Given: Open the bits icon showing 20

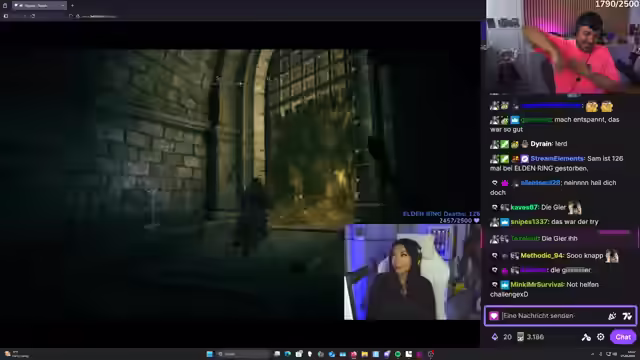Looking at the screenshot, I should click(502, 337).
